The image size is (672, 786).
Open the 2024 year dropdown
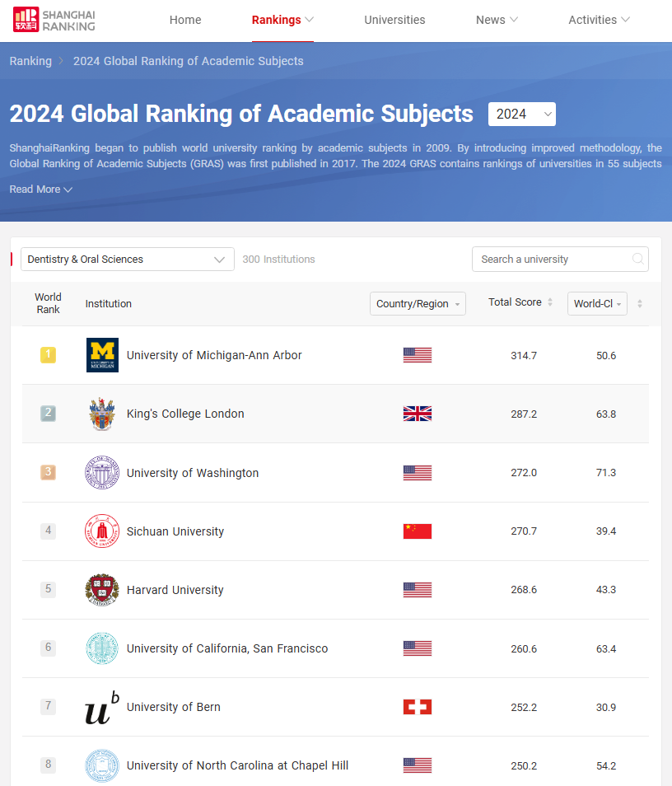pyautogui.click(x=521, y=115)
